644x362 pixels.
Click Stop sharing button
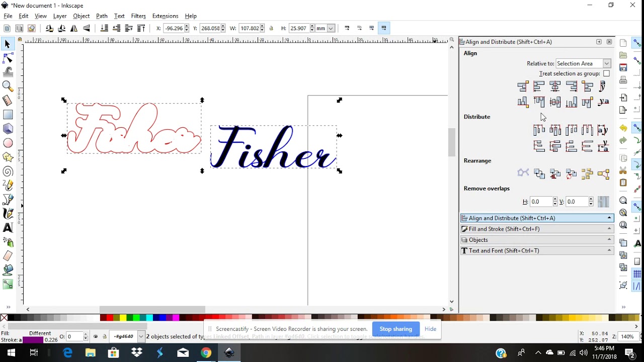tap(396, 329)
